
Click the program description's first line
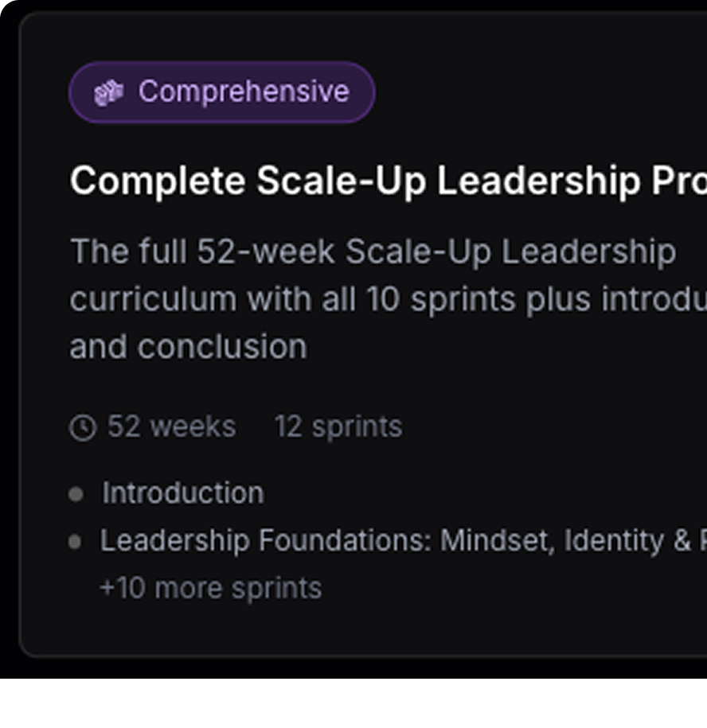point(373,252)
